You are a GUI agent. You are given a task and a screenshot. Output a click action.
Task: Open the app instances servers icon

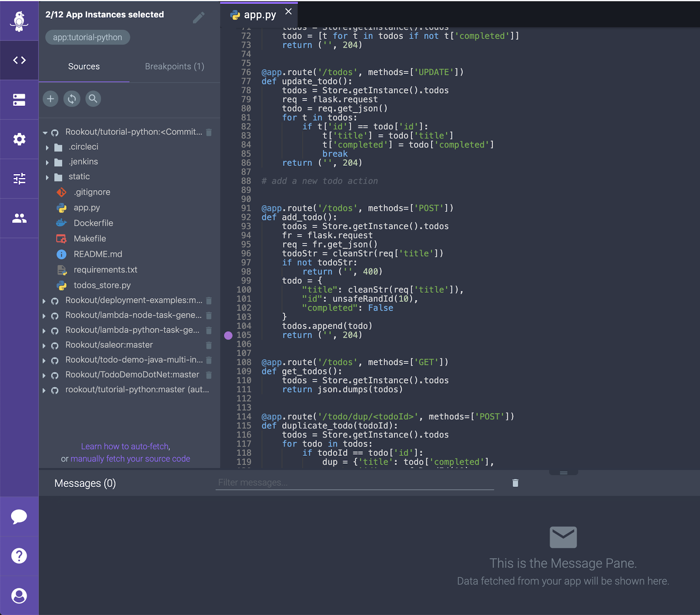[x=19, y=100]
